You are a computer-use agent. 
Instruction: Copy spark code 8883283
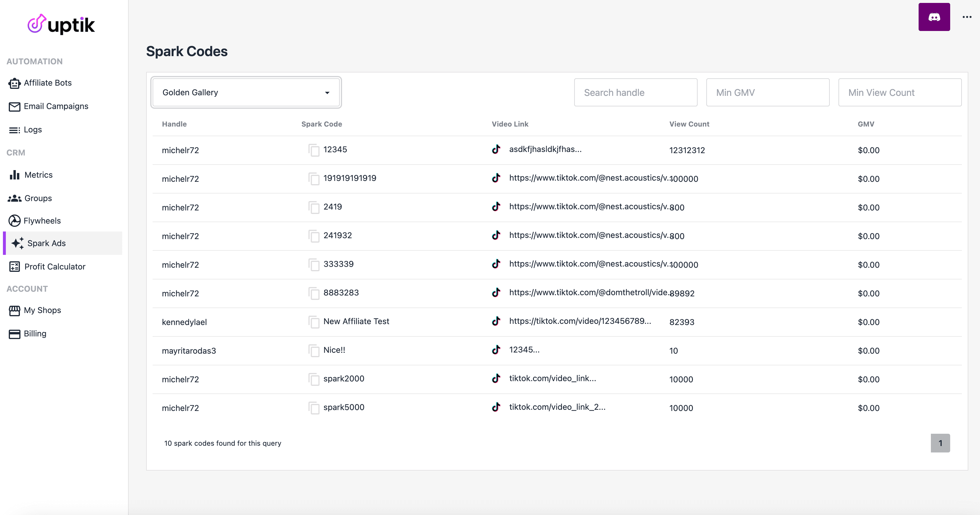tap(314, 293)
